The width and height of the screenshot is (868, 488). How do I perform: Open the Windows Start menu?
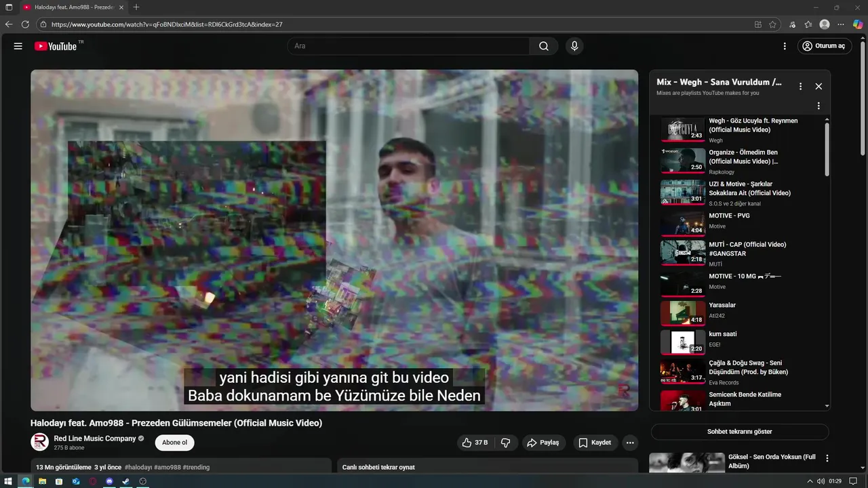[x=9, y=481]
